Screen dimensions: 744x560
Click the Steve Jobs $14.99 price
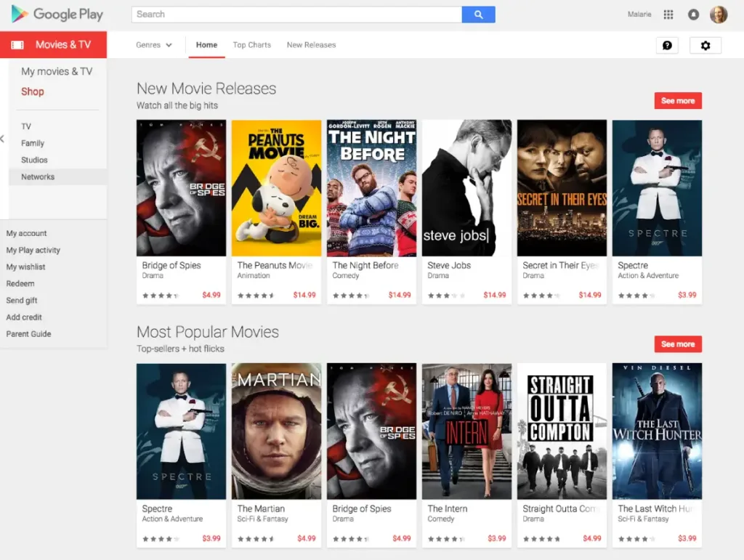[494, 295]
